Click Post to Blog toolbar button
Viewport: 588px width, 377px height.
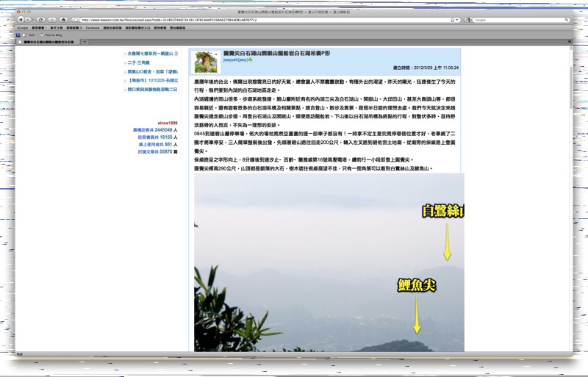pyautogui.click(x=51, y=35)
